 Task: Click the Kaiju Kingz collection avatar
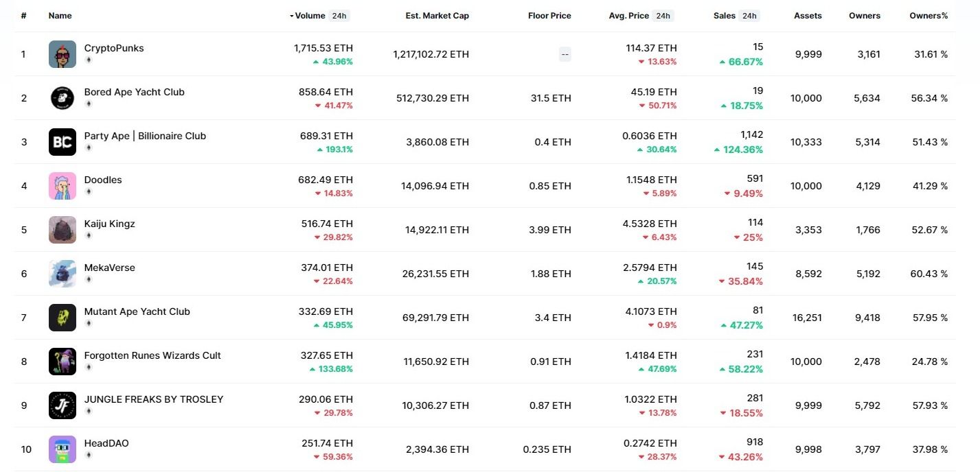point(62,230)
